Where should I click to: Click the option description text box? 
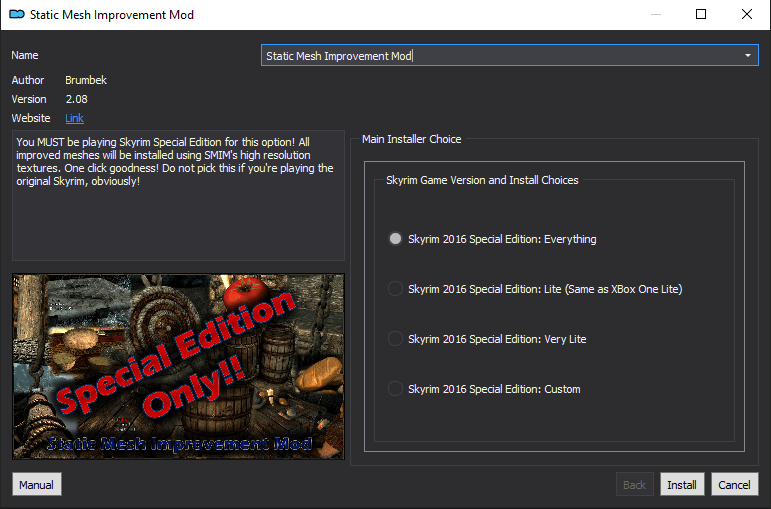tap(178, 195)
